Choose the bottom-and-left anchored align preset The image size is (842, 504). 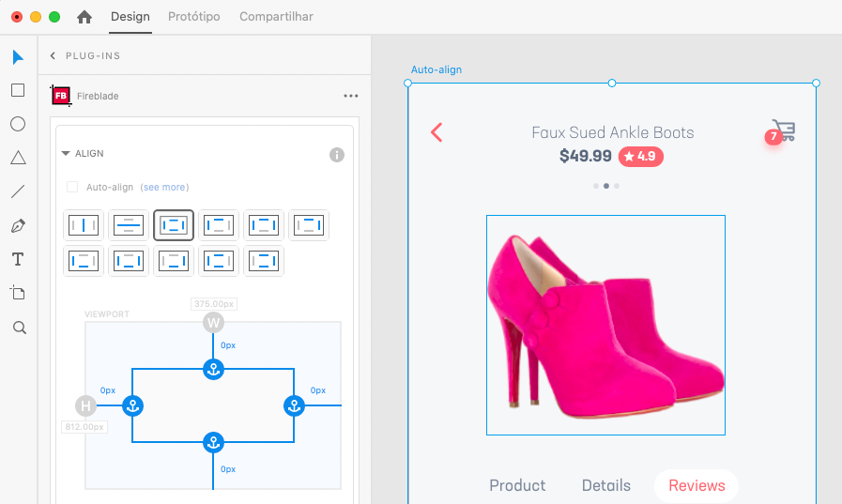click(84, 261)
